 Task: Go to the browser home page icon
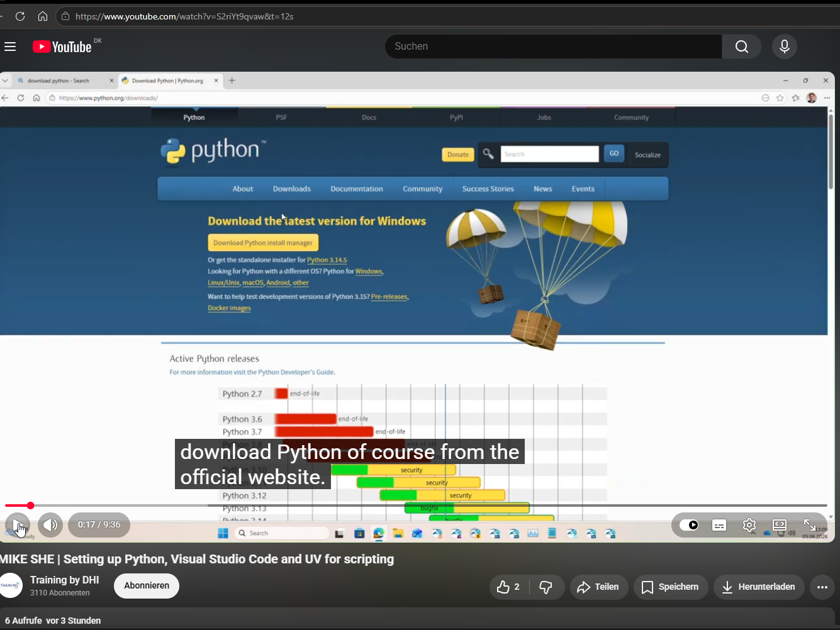click(43, 16)
